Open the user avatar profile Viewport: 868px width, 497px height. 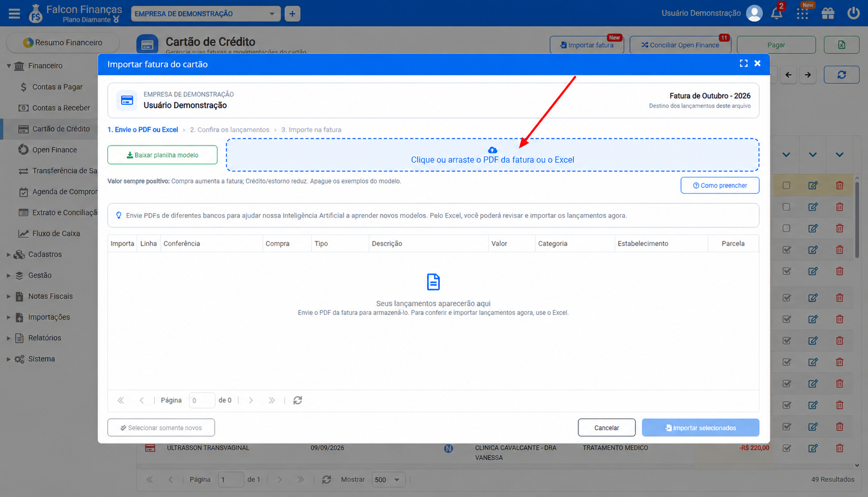click(x=754, y=13)
